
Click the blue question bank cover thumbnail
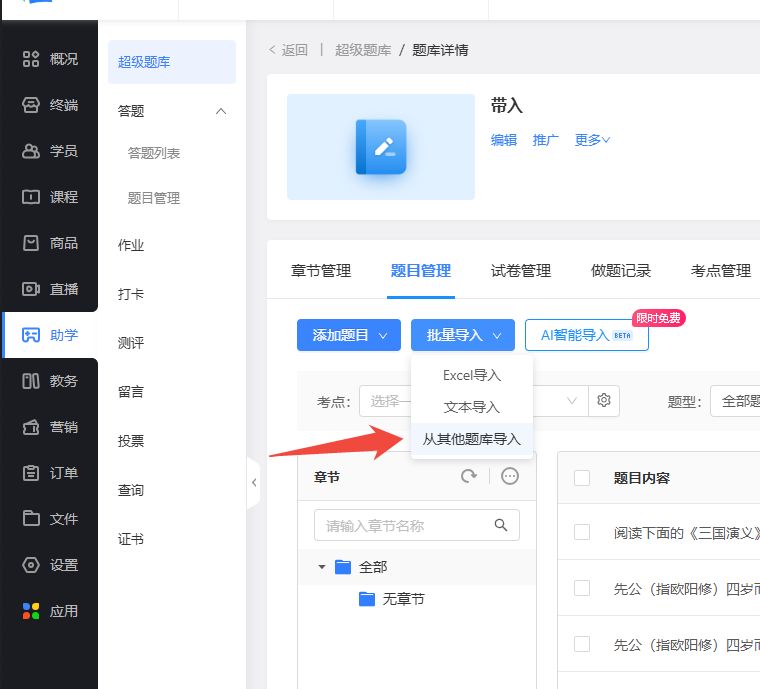[x=380, y=147]
